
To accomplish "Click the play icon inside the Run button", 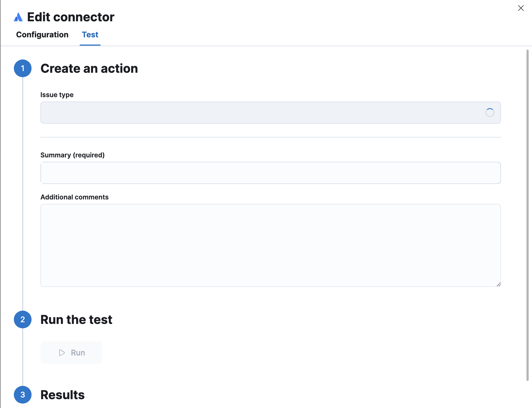I will coord(61,353).
